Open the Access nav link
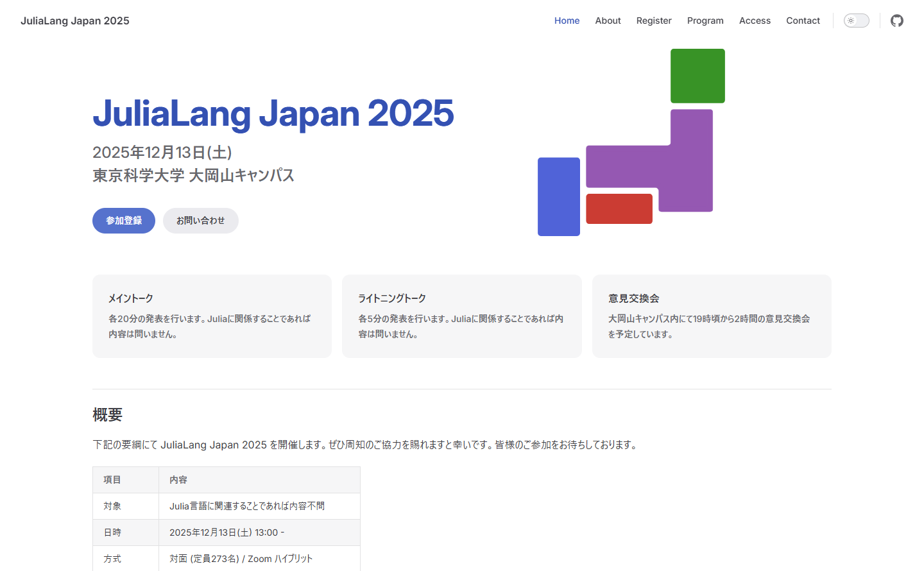The height and width of the screenshot is (571, 924). (755, 21)
